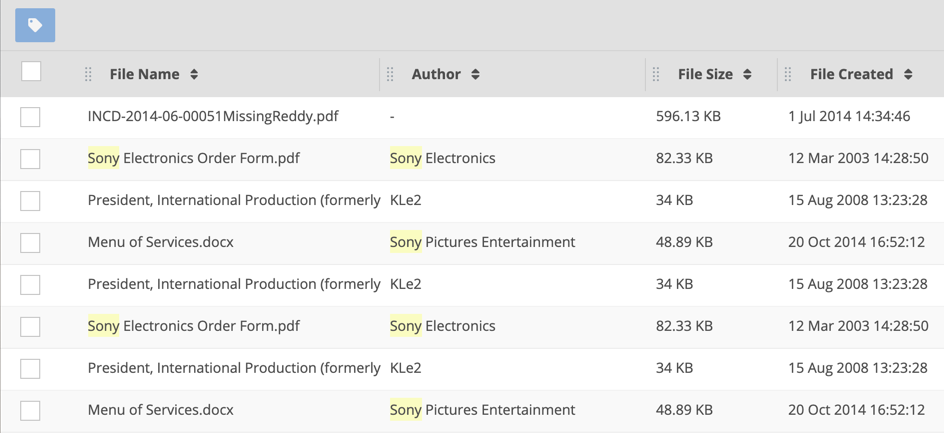Select the dash author cell of the INCD file

[x=392, y=117]
